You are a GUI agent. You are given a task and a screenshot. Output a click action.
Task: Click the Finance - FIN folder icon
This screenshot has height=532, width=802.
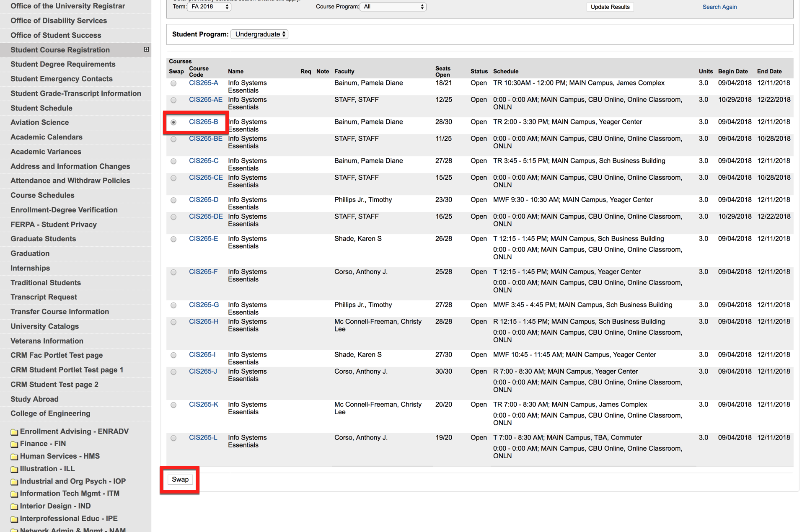[x=14, y=444]
